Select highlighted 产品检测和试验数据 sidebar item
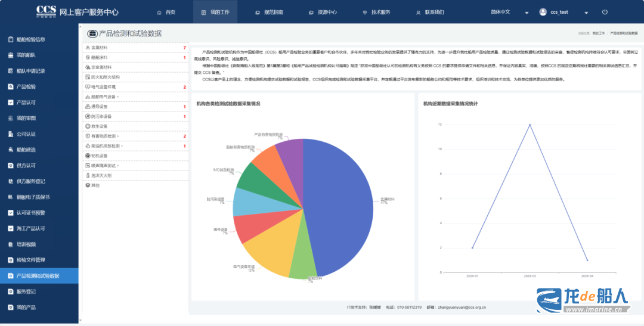Image resolution: width=644 pixels, height=326 pixels. click(39, 276)
